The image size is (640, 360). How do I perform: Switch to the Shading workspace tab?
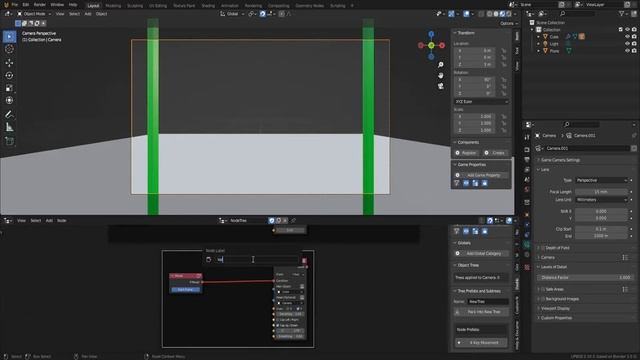click(208, 6)
